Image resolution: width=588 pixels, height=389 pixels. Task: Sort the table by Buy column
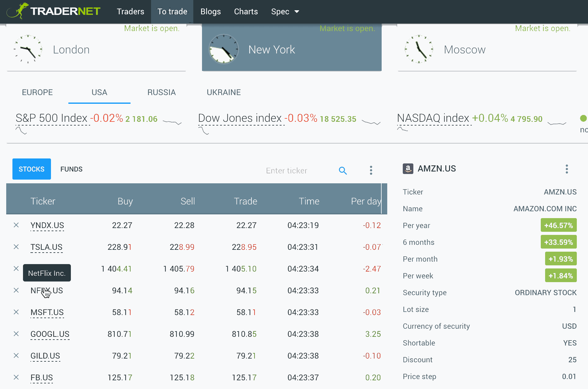(x=125, y=201)
